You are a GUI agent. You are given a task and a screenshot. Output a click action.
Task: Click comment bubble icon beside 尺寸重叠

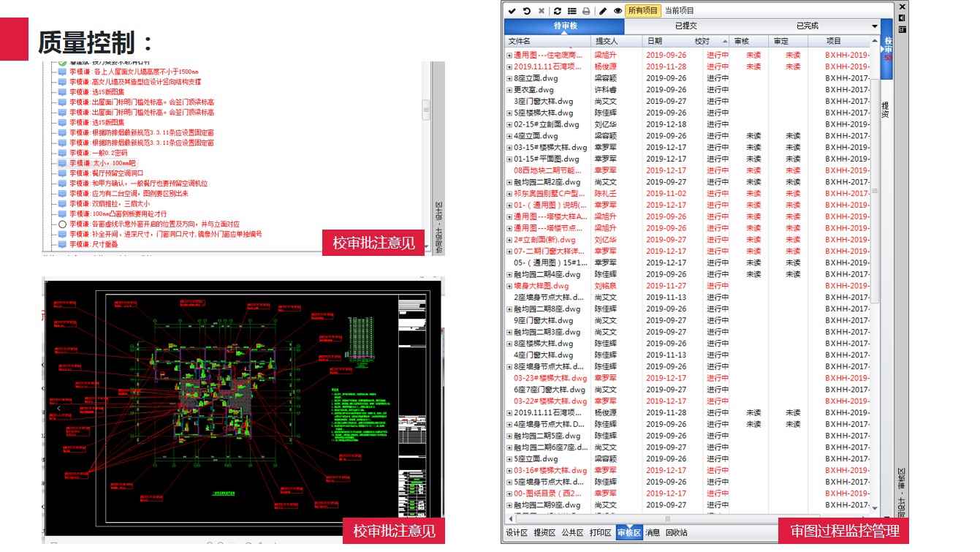pyautogui.click(x=62, y=245)
